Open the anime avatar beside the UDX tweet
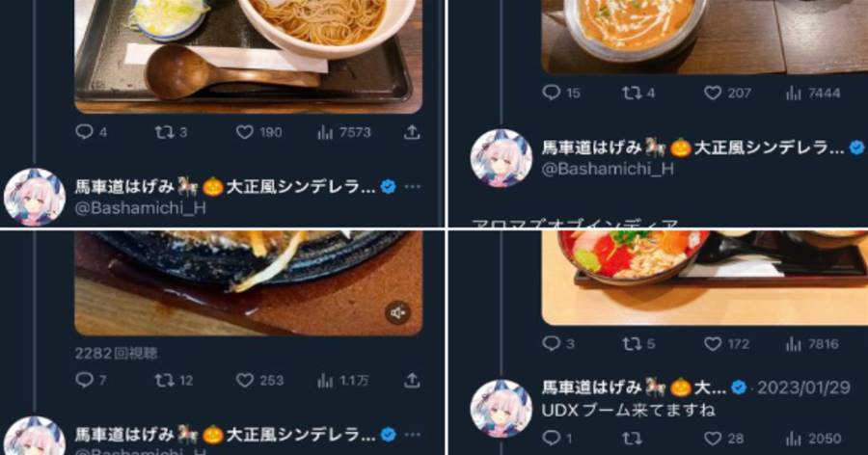 click(x=501, y=409)
